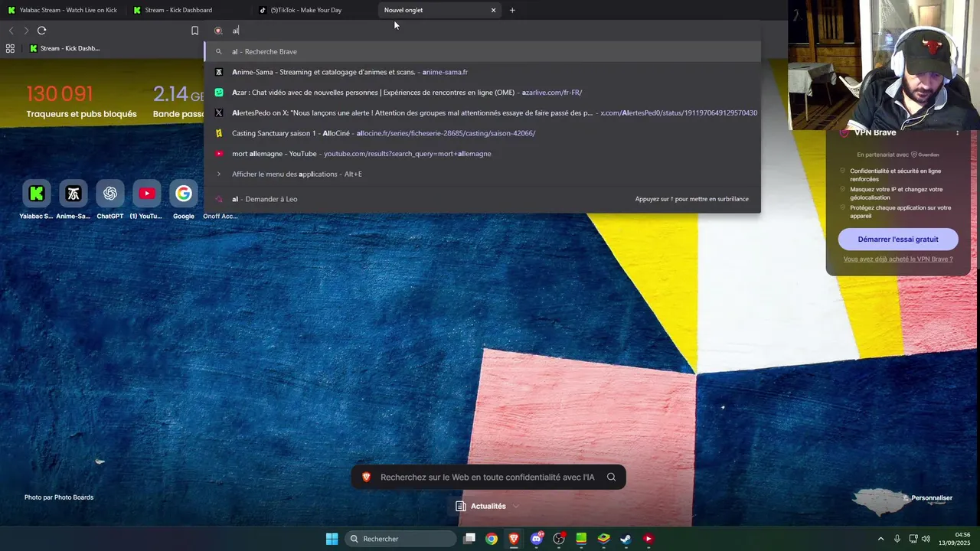This screenshot has height=551, width=980.
Task: Click the bookmark page icon
Action: [194, 31]
